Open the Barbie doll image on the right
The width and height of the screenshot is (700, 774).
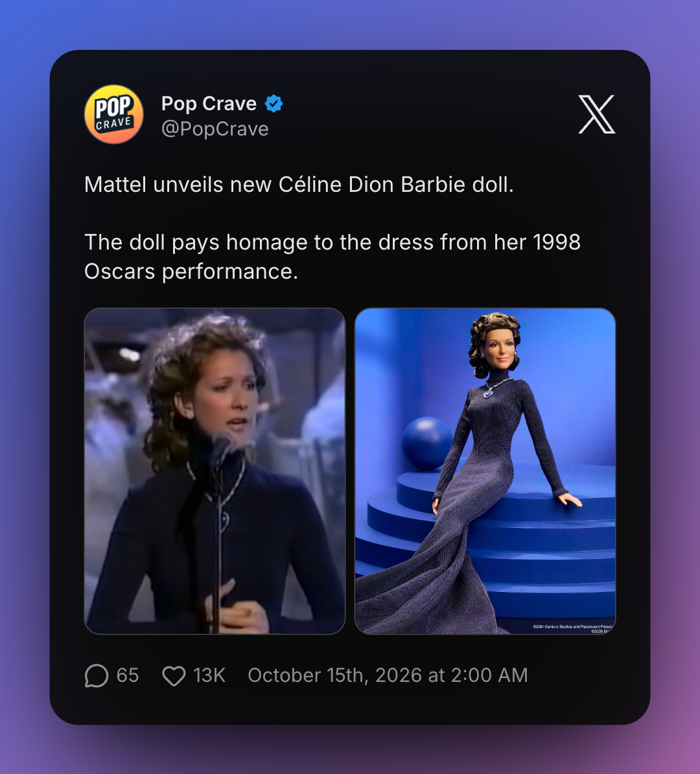tap(485, 471)
